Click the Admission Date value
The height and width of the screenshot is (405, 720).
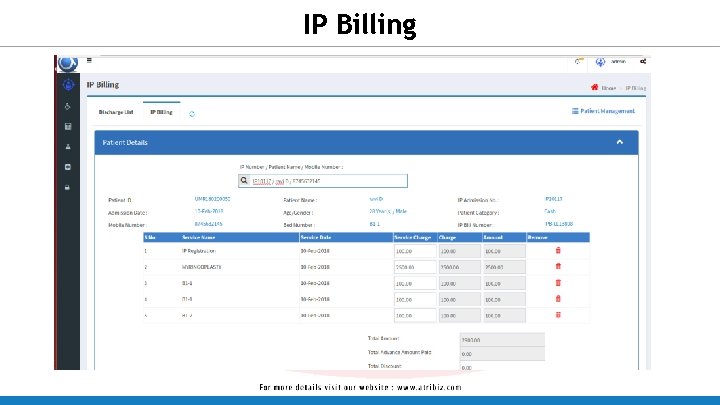pos(209,211)
